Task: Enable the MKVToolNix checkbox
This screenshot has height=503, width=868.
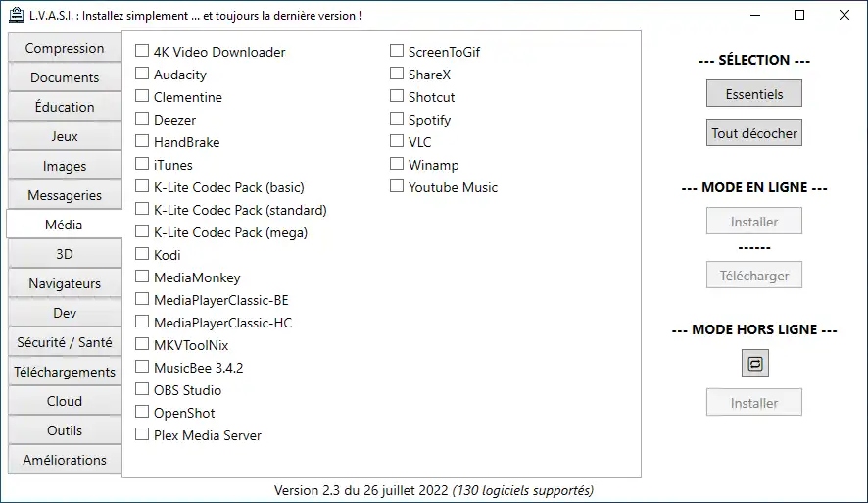Action: [142, 344]
